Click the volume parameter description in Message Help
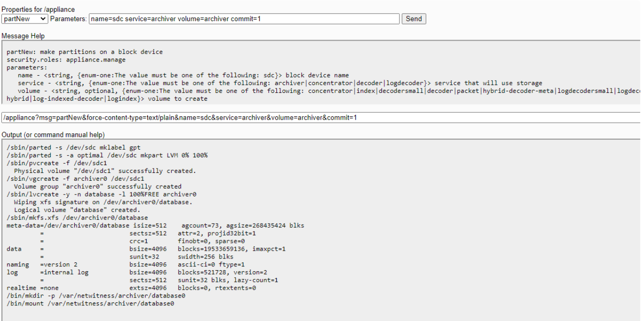Viewport: 644px width, 321px height. click(x=171, y=90)
